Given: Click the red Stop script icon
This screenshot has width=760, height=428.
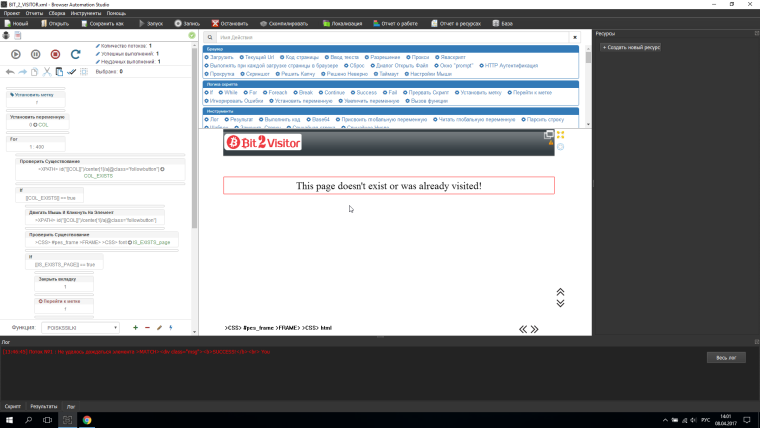Looking at the screenshot, I should (55, 54).
